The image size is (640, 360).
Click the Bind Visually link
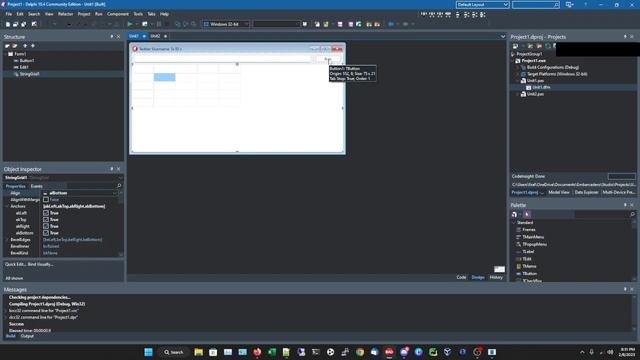coord(40,264)
